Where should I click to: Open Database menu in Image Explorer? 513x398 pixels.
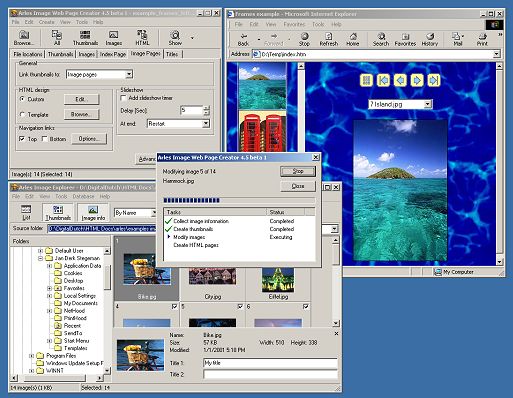(x=83, y=196)
